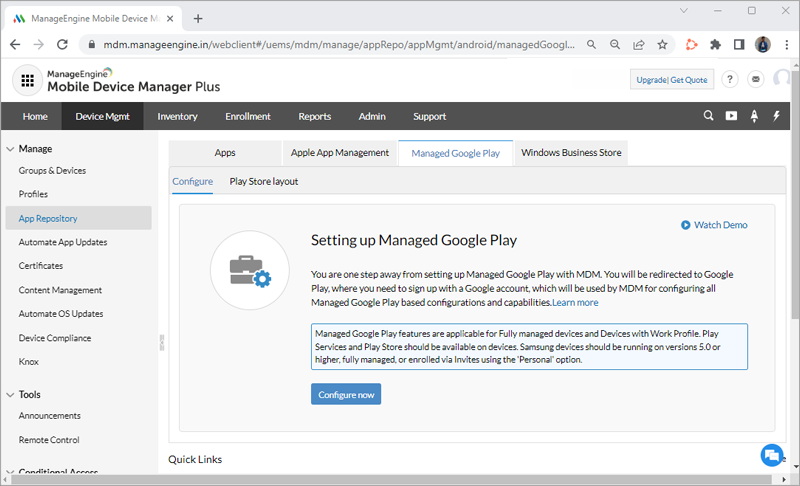Screen dimensions: 800x486
Task: Follow the Learn more link
Action: (x=575, y=302)
